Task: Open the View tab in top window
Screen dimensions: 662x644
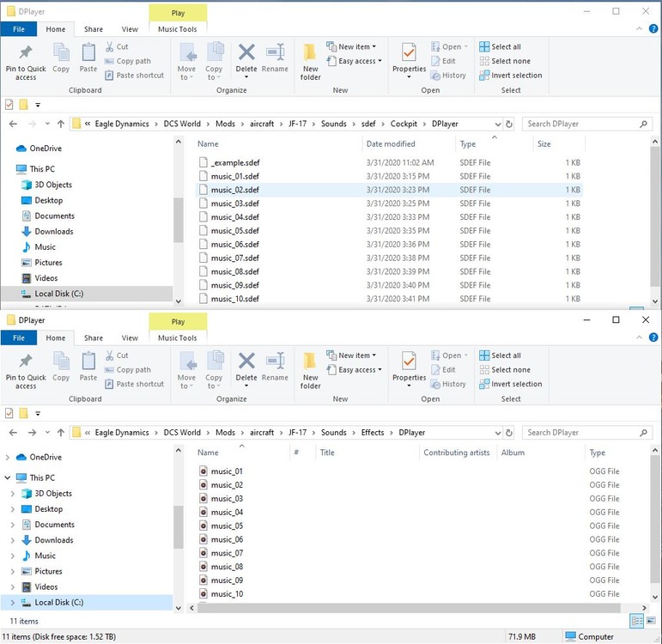Action: point(130,29)
